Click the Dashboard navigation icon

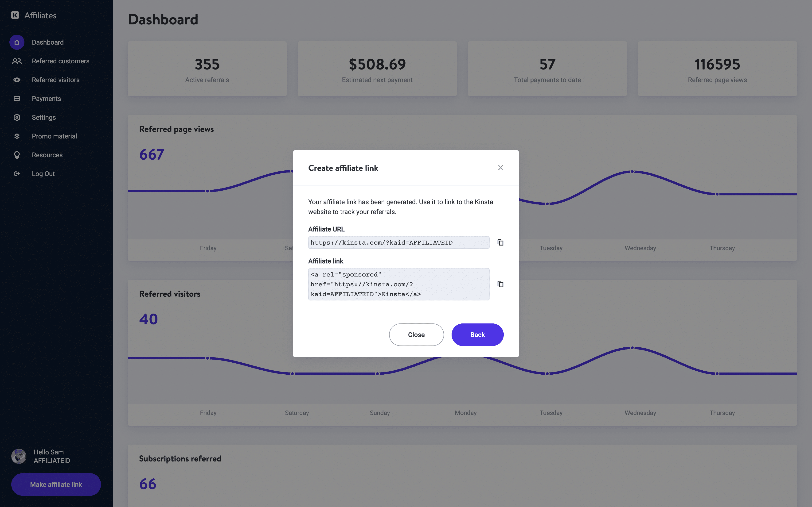click(17, 42)
